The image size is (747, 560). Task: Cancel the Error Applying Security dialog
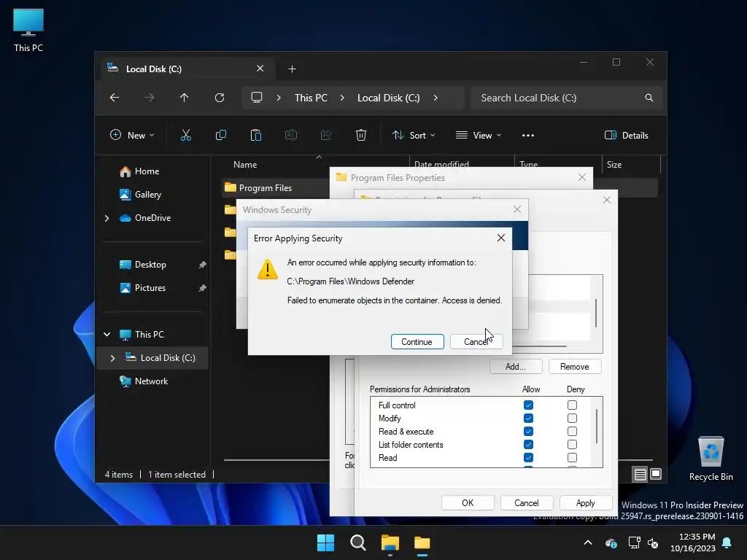tap(476, 341)
